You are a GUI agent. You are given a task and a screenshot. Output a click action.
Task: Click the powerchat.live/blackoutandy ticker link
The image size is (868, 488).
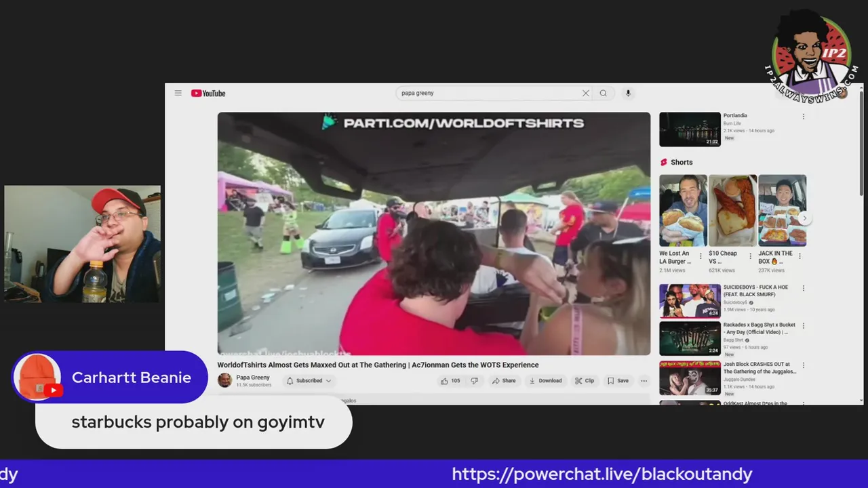coord(602,474)
